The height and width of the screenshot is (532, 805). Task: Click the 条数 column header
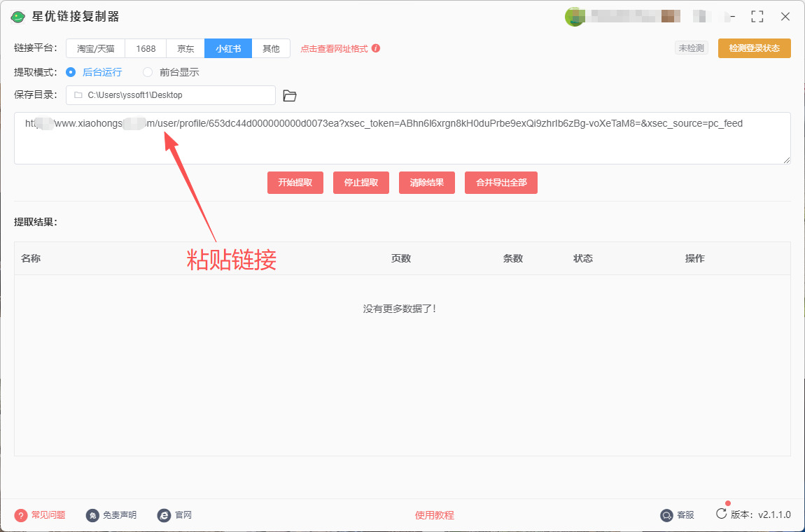[513, 258]
